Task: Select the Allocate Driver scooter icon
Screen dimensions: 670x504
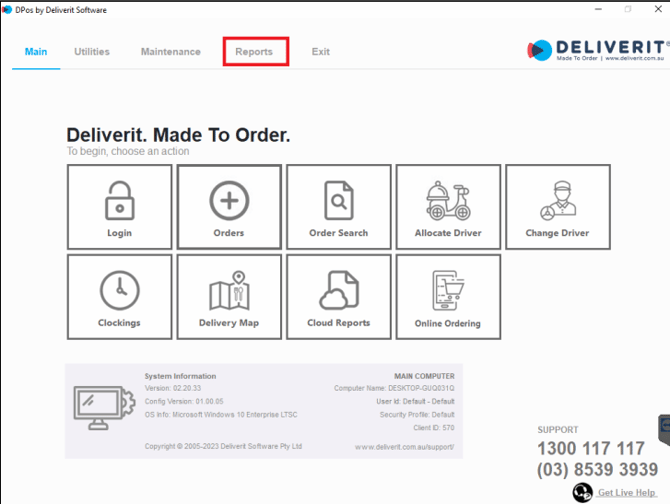Action: 448,200
